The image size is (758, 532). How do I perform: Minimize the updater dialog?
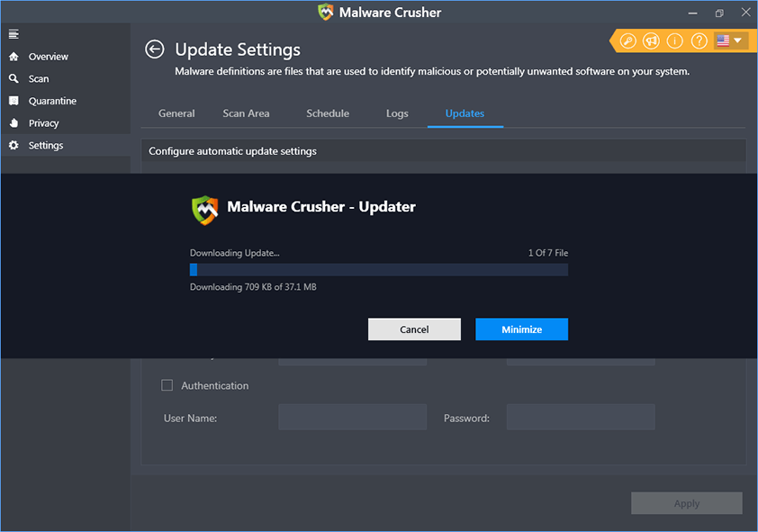point(521,329)
